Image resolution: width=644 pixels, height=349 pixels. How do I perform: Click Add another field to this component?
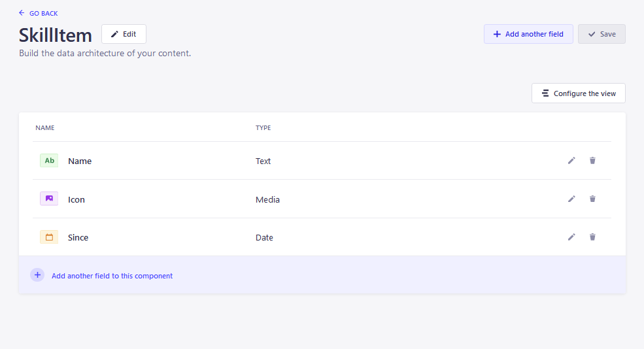(x=112, y=276)
